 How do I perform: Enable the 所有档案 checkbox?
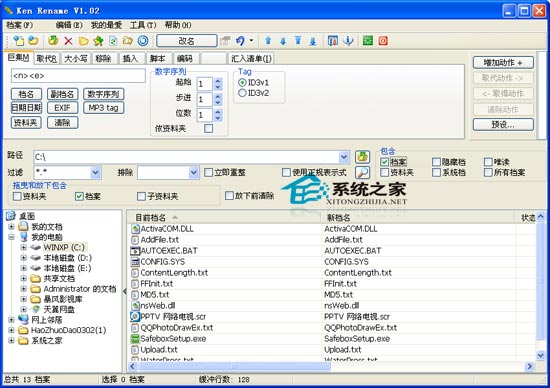488,172
